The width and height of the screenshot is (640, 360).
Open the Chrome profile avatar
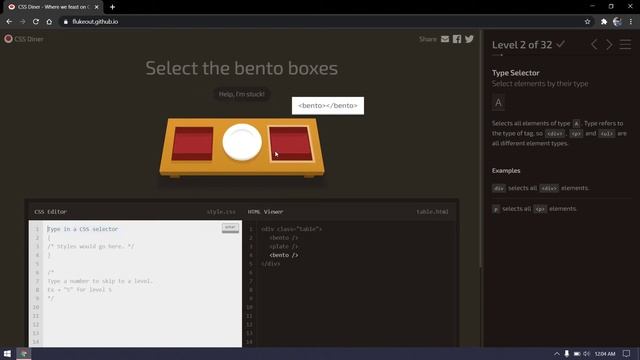[x=617, y=22]
